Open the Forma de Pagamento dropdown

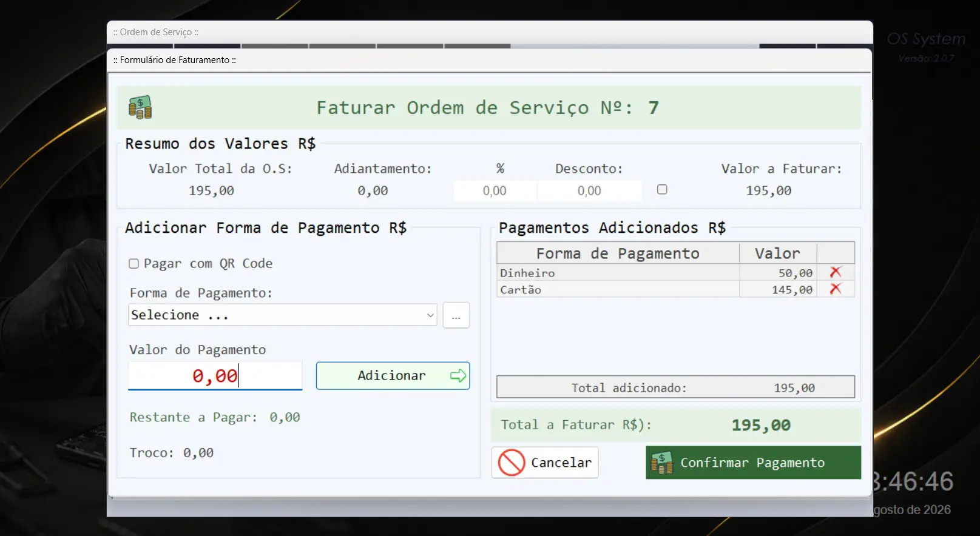283,315
